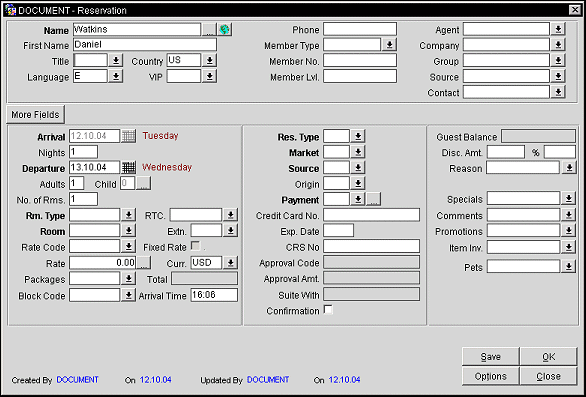Open the Departure date calendar icon

pyautogui.click(x=129, y=167)
